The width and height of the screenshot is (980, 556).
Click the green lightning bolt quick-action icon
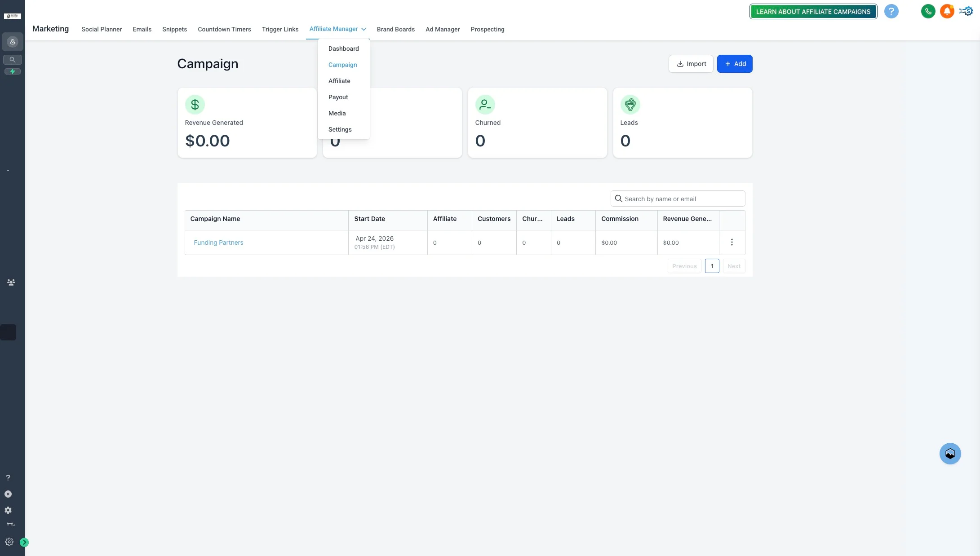pos(13,71)
